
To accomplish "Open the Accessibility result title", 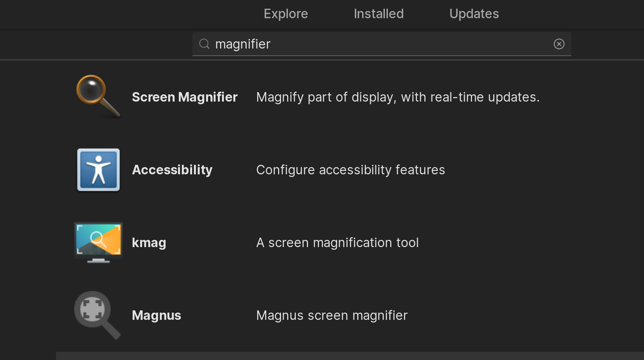I will click(172, 170).
